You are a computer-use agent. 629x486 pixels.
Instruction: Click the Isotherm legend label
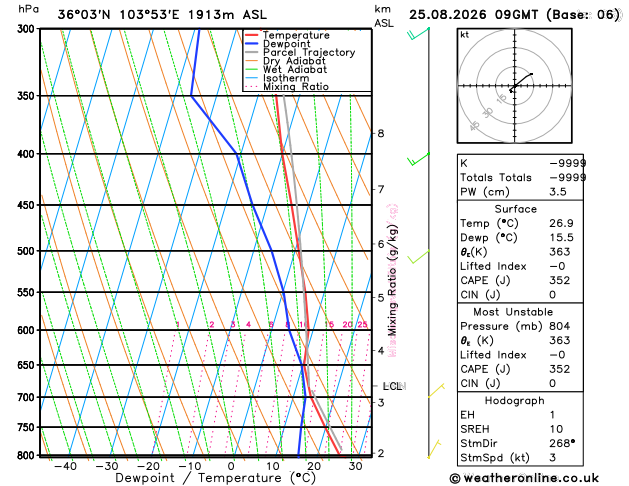(286, 78)
